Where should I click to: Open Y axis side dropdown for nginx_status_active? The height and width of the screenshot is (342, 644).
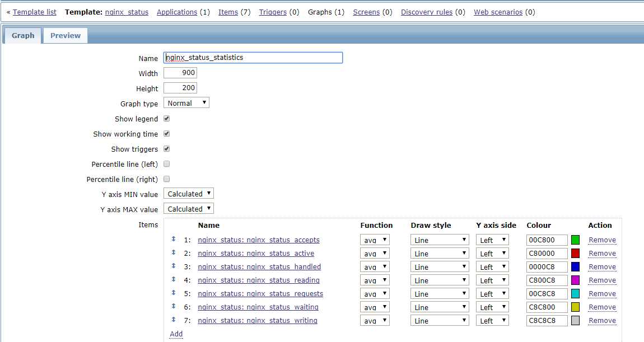coord(492,254)
